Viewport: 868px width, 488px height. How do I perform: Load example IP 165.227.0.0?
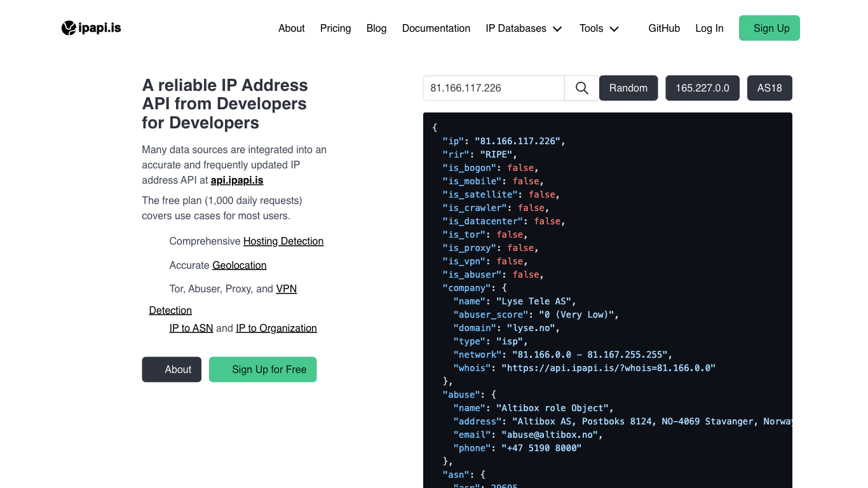click(702, 88)
